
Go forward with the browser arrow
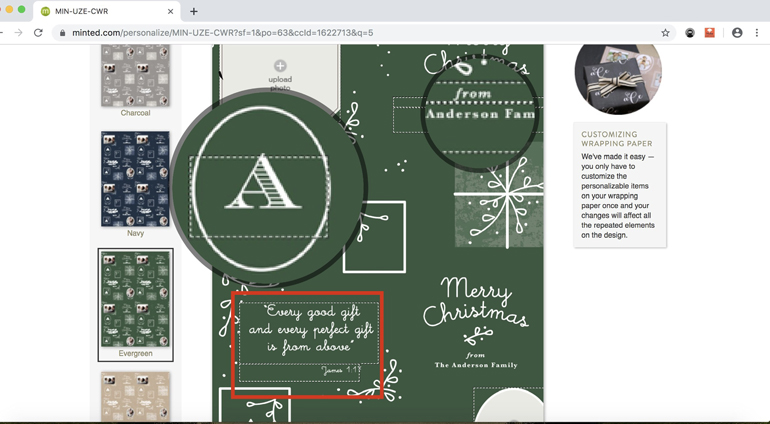(x=18, y=33)
